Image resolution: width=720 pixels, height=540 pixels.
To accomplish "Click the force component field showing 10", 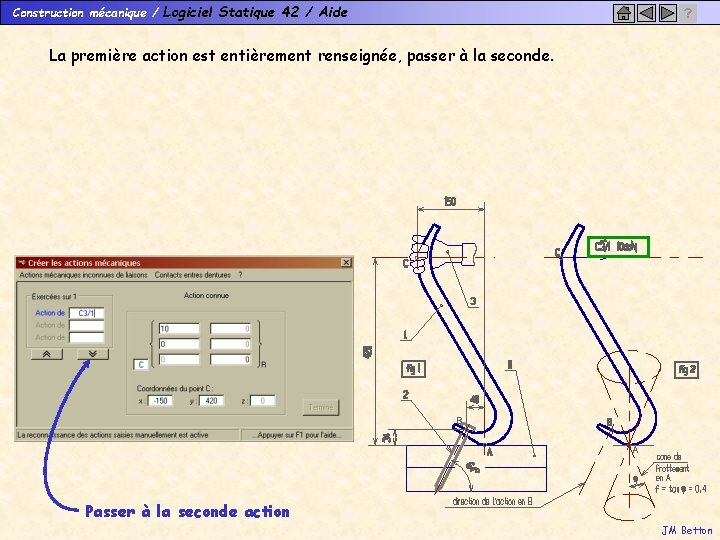I will point(179,328).
